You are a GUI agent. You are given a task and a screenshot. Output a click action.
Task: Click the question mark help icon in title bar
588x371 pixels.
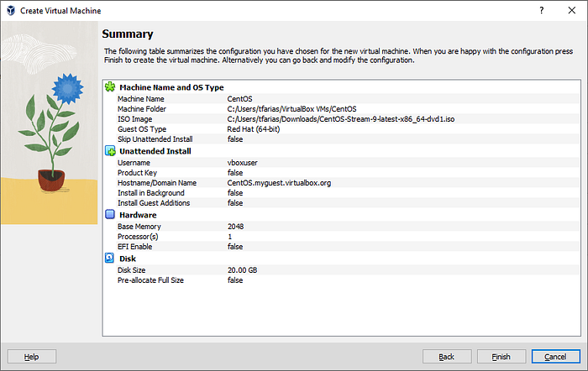click(542, 11)
